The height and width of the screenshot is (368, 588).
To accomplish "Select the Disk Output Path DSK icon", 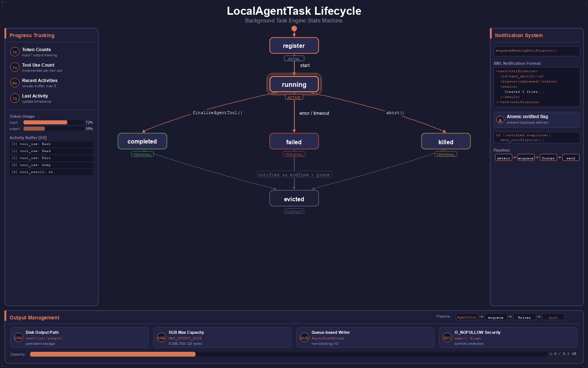I will [18, 338].
